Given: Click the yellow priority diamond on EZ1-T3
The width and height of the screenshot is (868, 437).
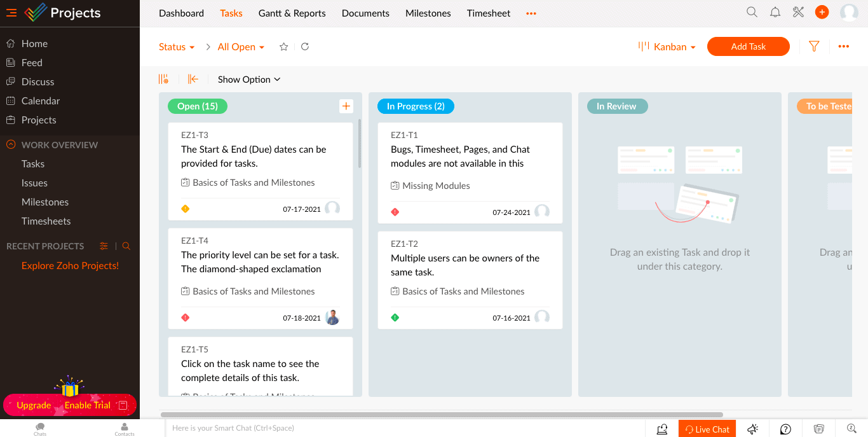Looking at the screenshot, I should (186, 209).
